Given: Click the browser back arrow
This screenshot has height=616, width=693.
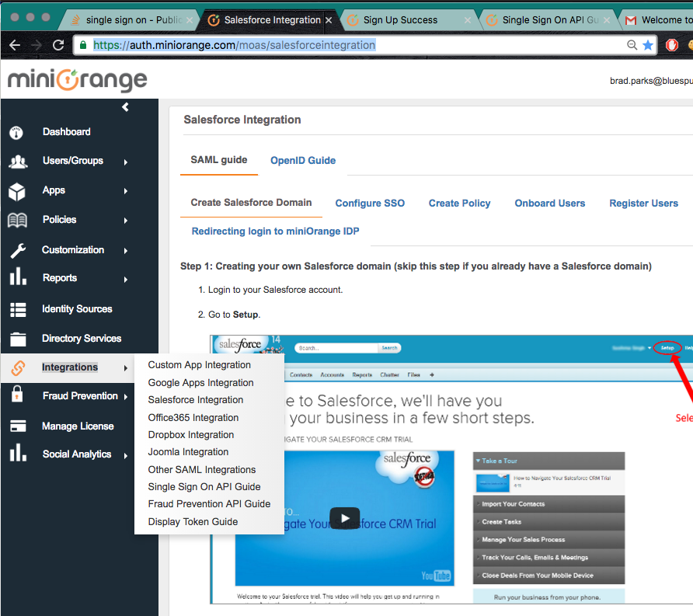Looking at the screenshot, I should click(15, 45).
